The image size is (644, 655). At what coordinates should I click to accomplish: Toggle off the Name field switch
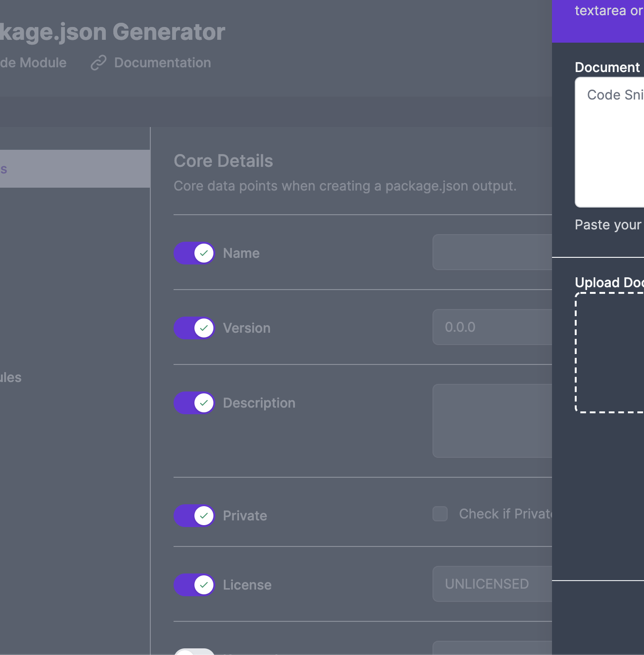[x=194, y=253]
